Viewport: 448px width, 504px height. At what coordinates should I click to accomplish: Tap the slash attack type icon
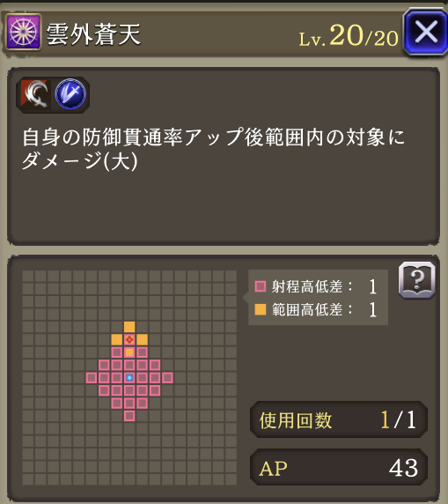coord(34,94)
